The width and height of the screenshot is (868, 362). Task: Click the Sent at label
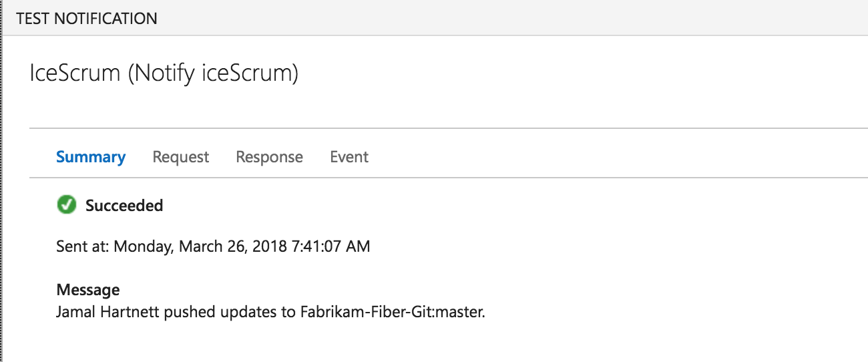[x=83, y=246]
